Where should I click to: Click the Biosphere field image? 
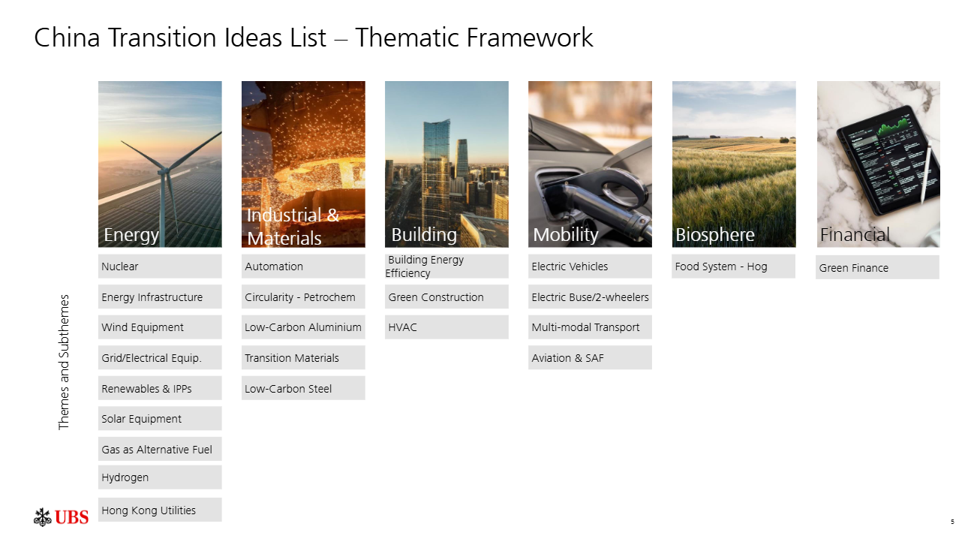734,164
